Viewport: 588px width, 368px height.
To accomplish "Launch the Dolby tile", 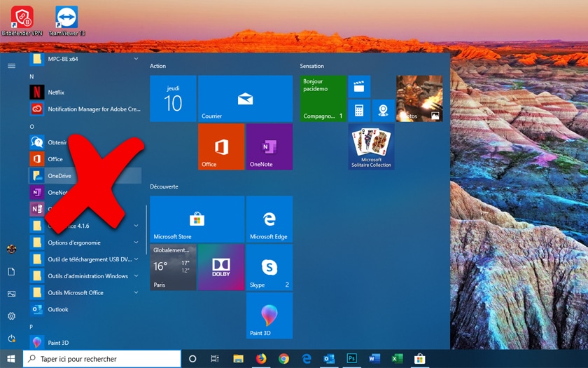I will pyautogui.click(x=221, y=267).
